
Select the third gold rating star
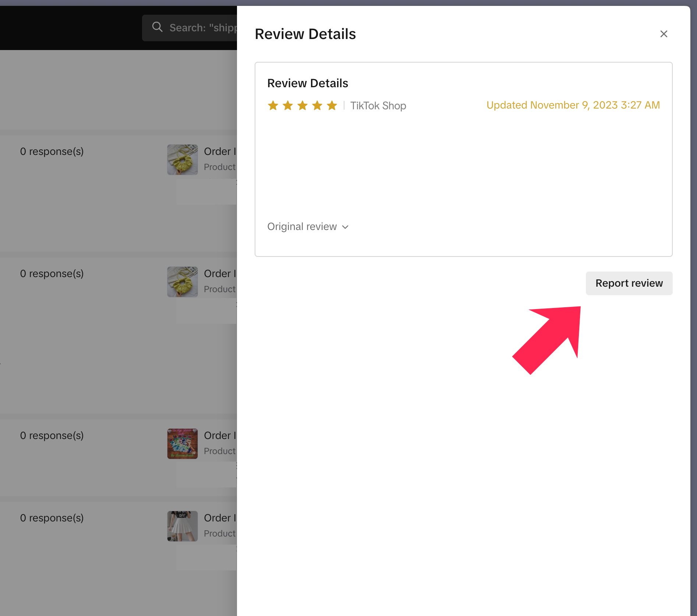[x=302, y=106]
